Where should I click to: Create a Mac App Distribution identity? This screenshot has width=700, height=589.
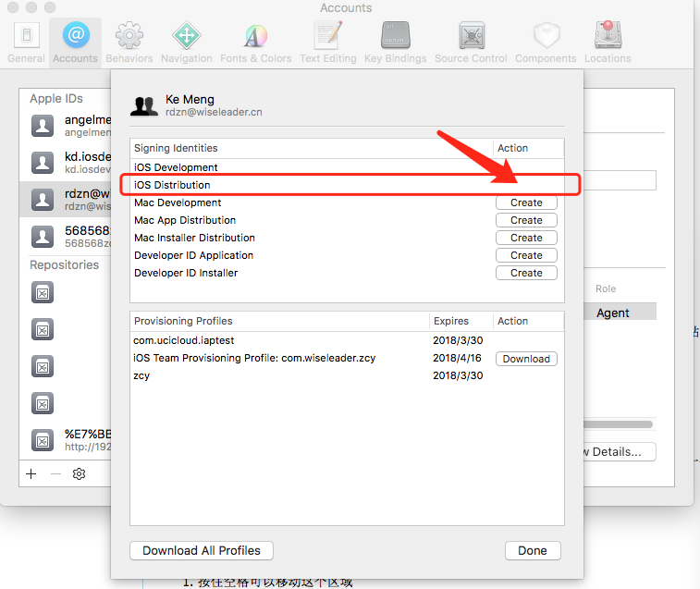526,220
